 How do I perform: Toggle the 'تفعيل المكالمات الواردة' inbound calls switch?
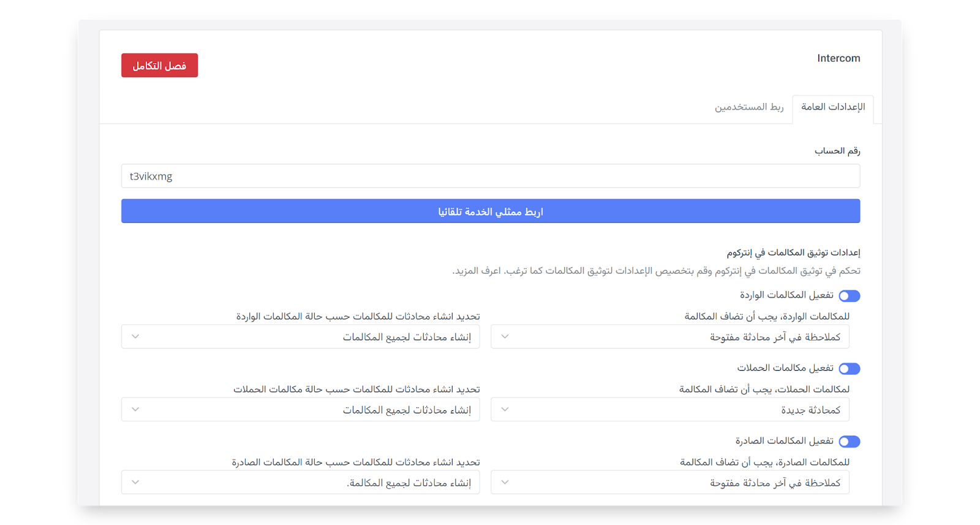click(850, 296)
